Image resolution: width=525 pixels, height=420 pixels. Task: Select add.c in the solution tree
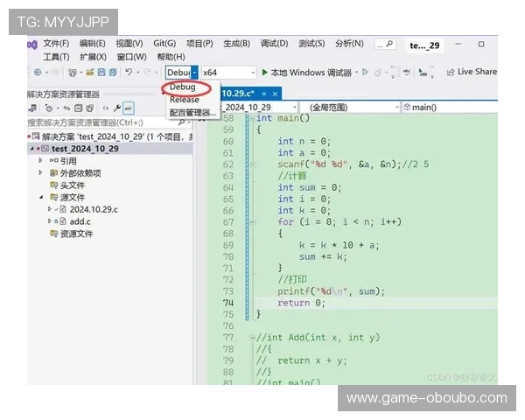pyautogui.click(x=80, y=222)
